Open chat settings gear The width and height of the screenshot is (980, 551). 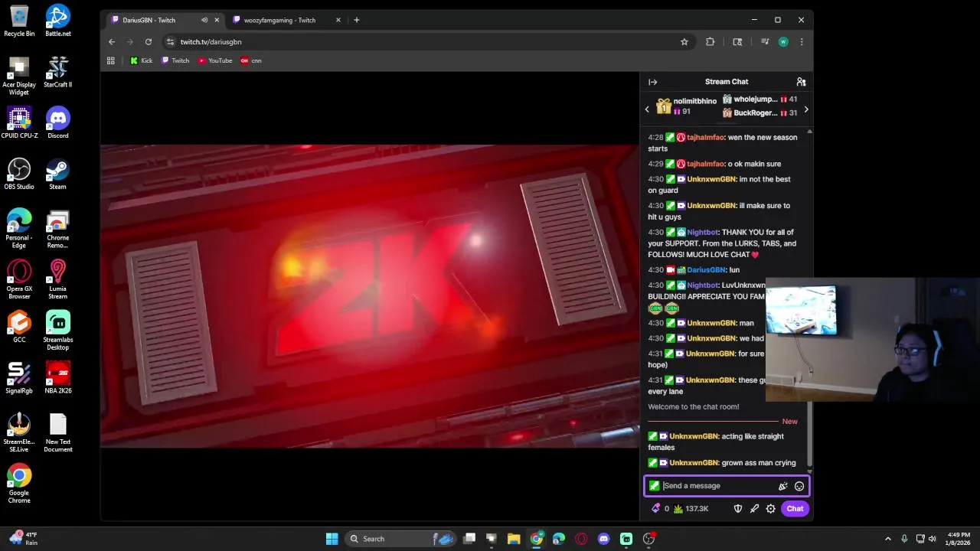coord(770,508)
